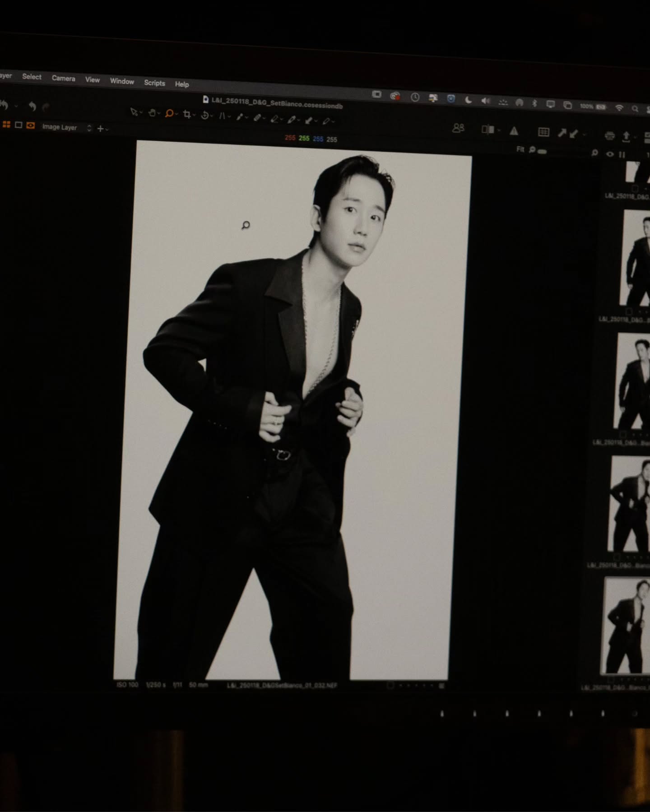This screenshot has width=650, height=812.
Task: Click the exposure warning triangle icon
Action: (x=514, y=131)
